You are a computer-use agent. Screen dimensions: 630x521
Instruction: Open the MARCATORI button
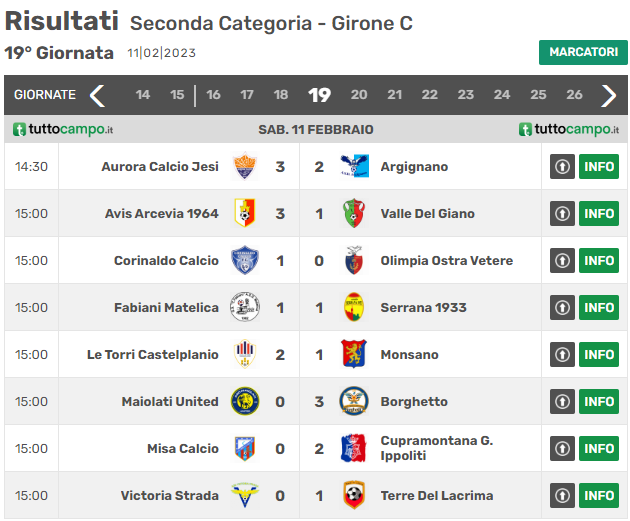pyautogui.click(x=583, y=52)
